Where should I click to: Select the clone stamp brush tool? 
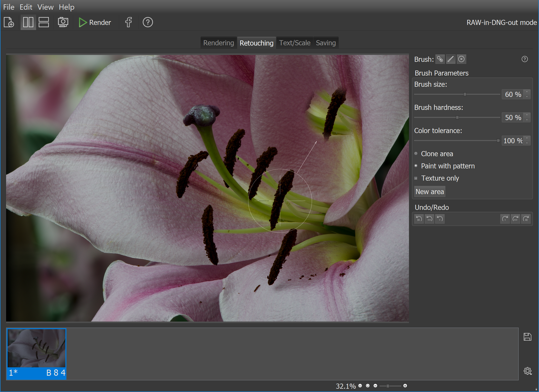440,59
